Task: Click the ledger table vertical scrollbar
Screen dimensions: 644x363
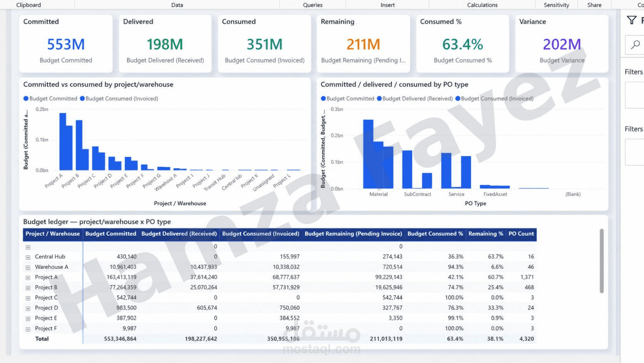Action: [601, 261]
